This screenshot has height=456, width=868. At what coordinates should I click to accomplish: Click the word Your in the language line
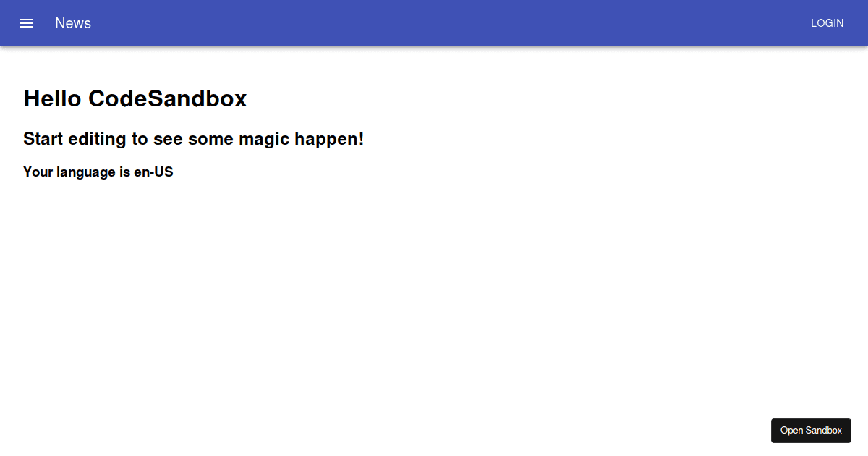pos(38,172)
